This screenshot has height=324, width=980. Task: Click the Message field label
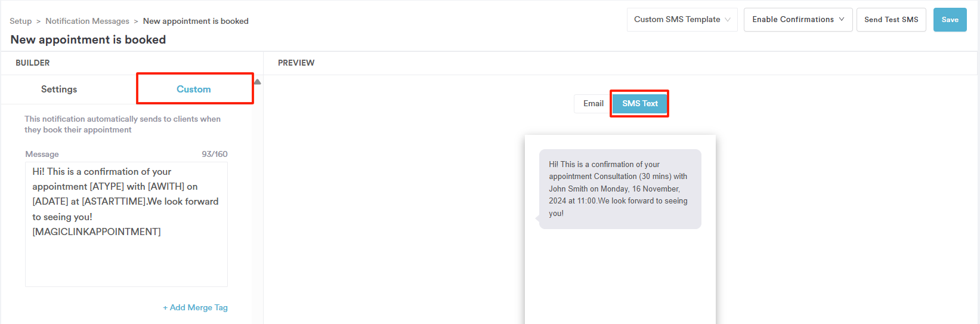pyautogui.click(x=42, y=154)
